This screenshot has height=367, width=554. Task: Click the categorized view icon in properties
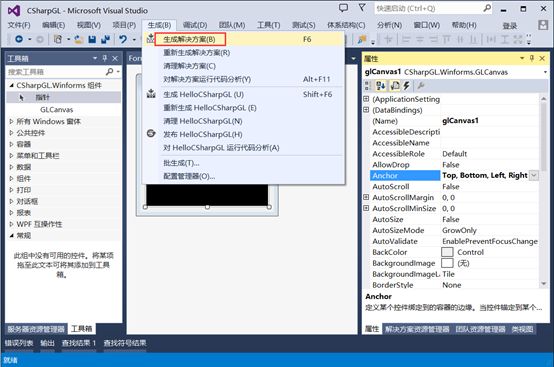tap(367, 85)
